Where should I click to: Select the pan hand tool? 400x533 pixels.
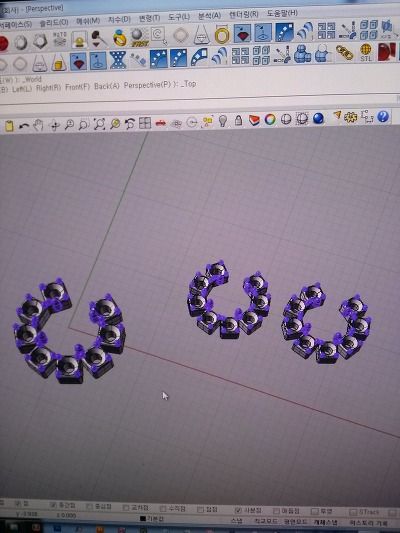pyautogui.click(x=38, y=125)
